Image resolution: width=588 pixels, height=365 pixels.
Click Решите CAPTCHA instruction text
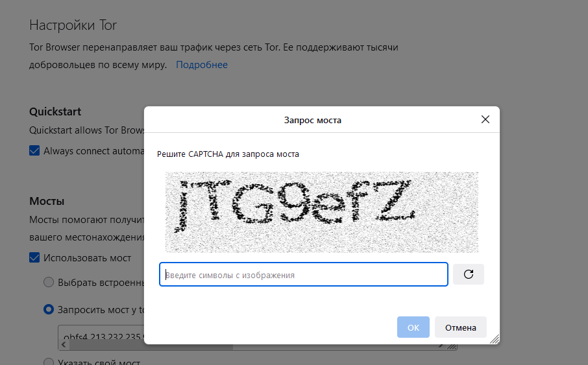click(228, 154)
